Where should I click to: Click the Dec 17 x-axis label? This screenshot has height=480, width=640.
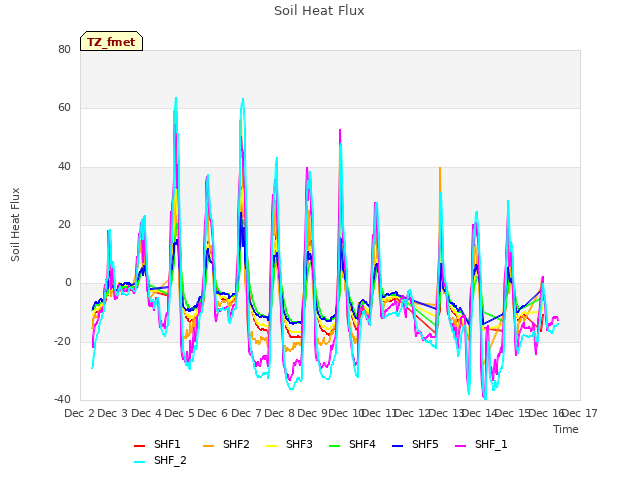coord(580,413)
